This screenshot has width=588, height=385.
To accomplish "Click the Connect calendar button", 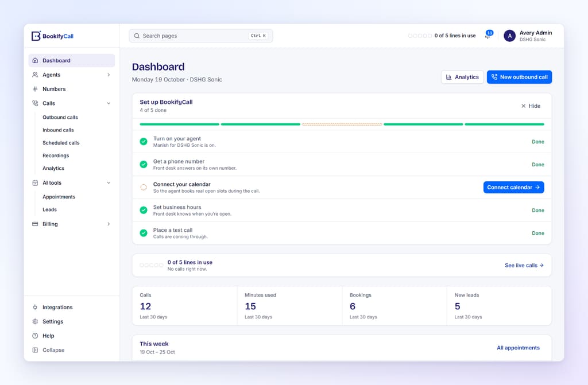I will coord(513,187).
